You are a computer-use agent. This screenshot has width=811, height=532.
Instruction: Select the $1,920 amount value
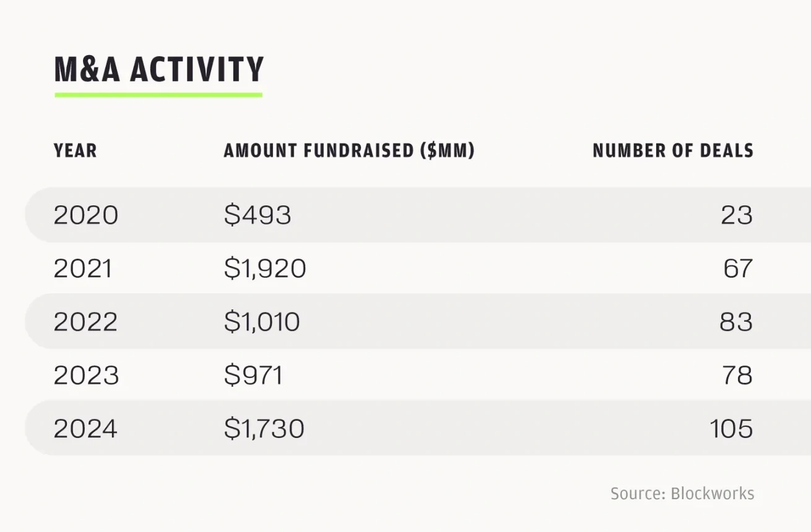coord(265,269)
